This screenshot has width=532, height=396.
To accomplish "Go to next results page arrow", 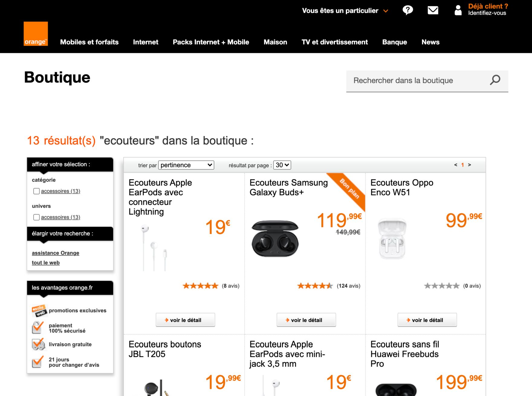I will point(469,165).
